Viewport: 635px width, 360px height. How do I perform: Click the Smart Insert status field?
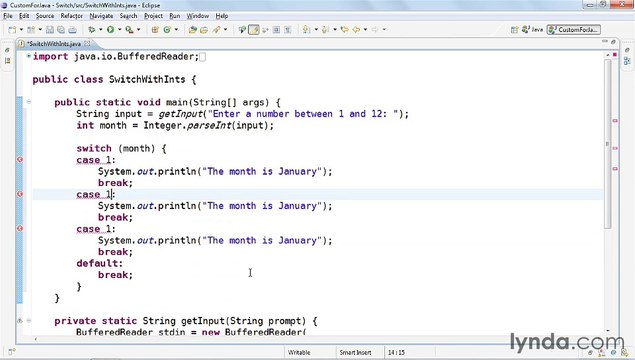(x=355, y=352)
